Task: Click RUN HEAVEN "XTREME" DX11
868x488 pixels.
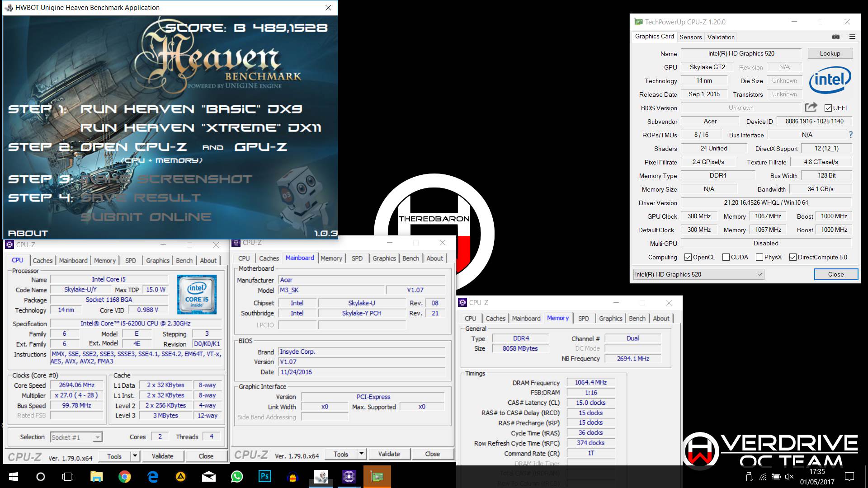Action: tap(201, 128)
